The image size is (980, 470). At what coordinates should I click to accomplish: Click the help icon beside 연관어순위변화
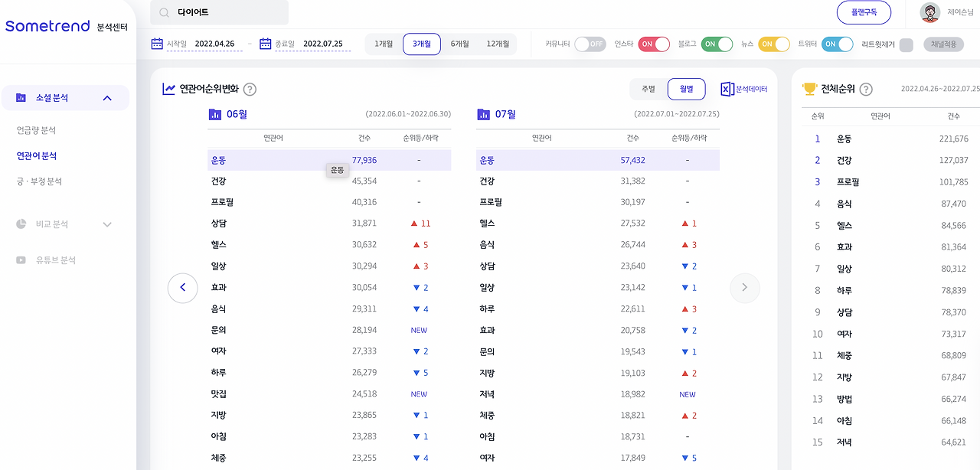pos(250,90)
